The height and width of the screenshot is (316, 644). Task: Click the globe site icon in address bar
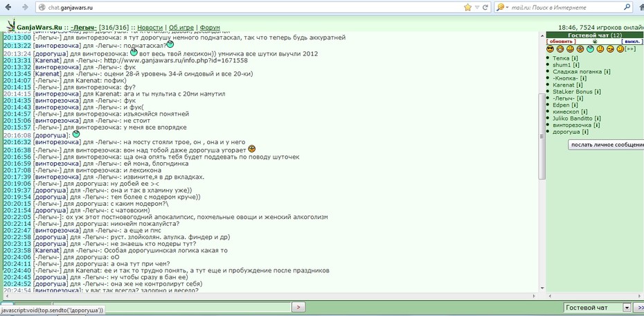coord(42,8)
